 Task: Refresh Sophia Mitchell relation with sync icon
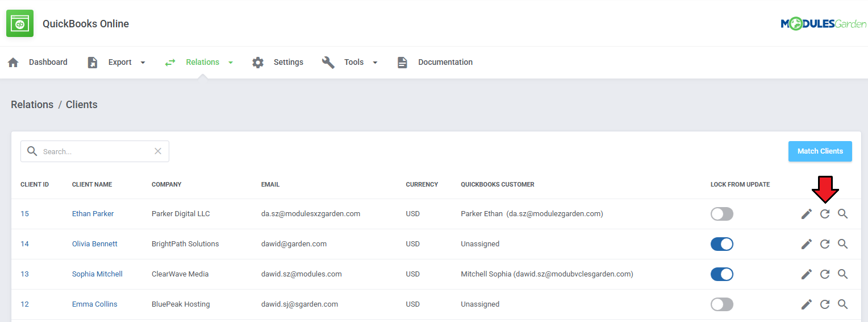click(825, 274)
